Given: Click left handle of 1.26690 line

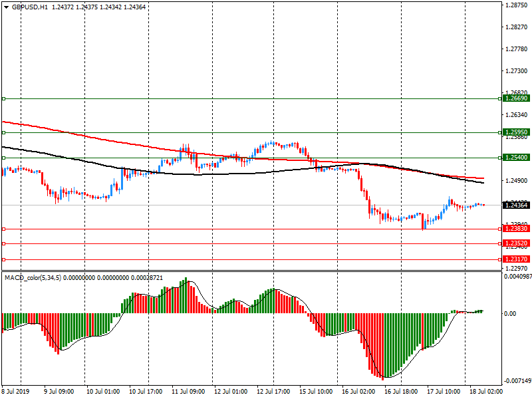Looking at the screenshot, I should point(4,98).
